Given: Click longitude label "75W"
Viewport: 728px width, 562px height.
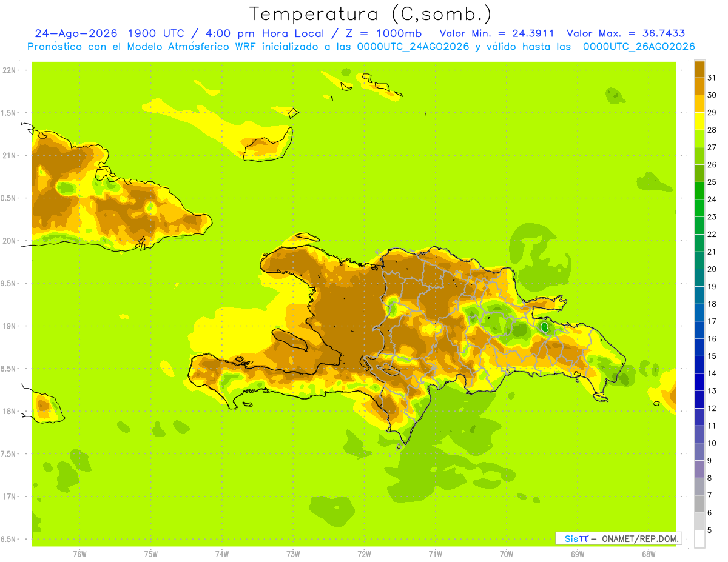Looking at the screenshot, I should [151, 555].
